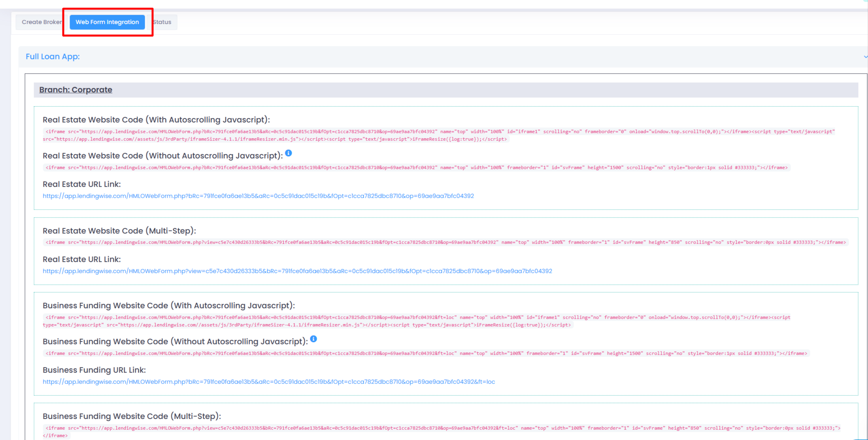Click Business Funding Website Code (Multi-Step) heading
868x440 pixels.
click(132, 416)
